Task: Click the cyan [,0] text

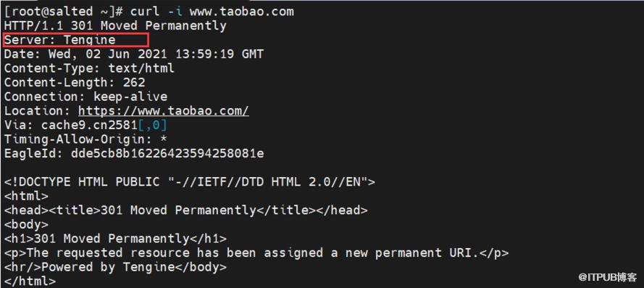Action: [153, 125]
